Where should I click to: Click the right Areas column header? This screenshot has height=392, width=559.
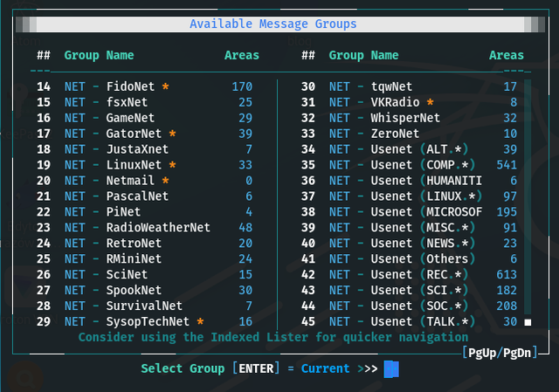click(x=507, y=55)
